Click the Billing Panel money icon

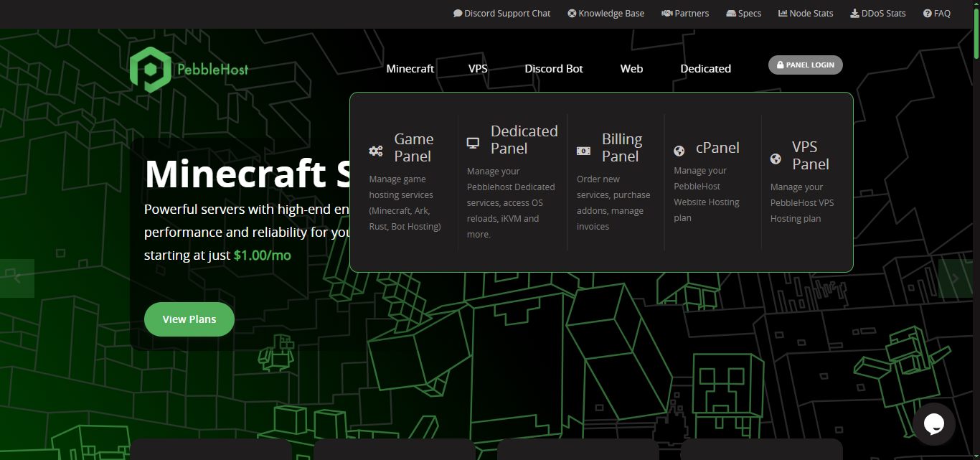click(583, 151)
